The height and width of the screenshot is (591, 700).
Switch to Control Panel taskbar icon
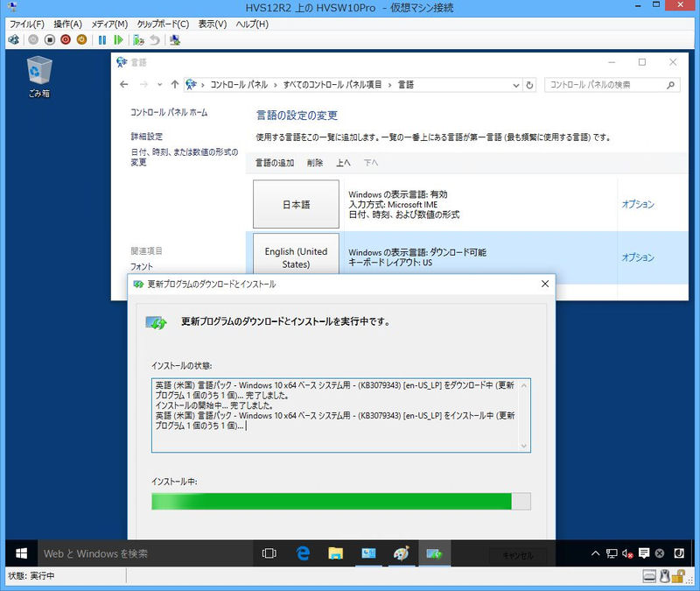pyautogui.click(x=368, y=553)
